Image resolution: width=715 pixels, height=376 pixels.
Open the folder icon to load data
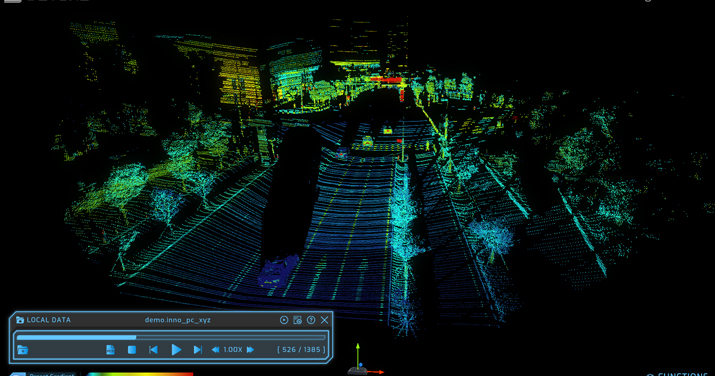coord(22,350)
